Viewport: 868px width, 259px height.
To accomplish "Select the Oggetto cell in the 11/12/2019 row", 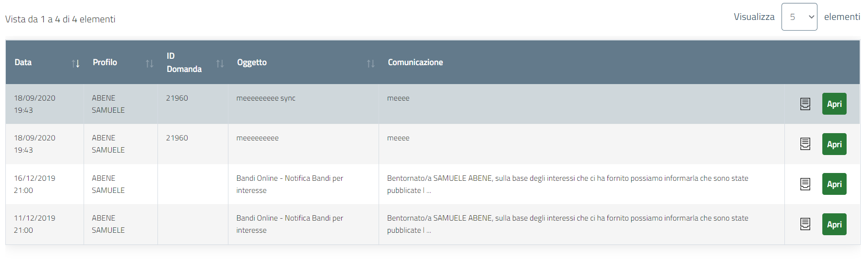I will pyautogui.click(x=290, y=224).
